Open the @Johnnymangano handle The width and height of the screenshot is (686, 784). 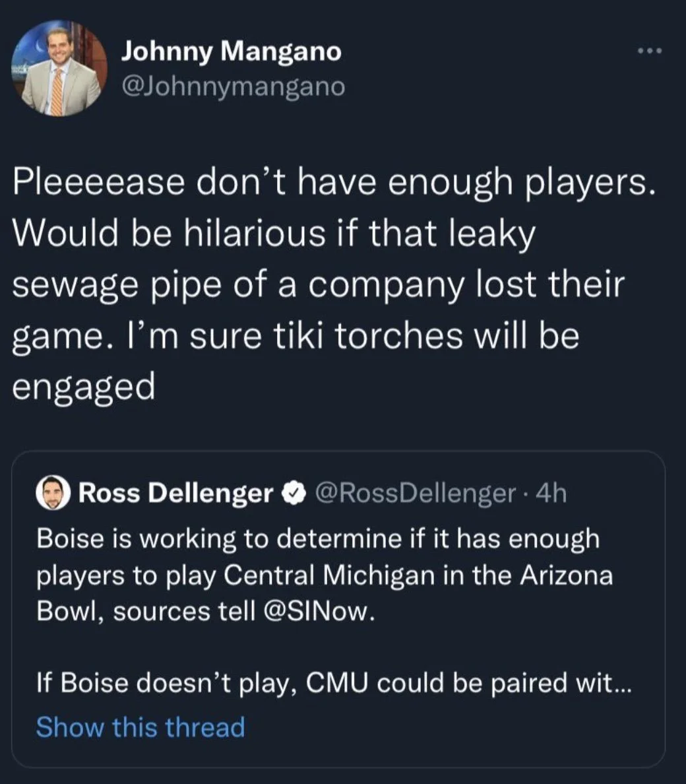(234, 86)
